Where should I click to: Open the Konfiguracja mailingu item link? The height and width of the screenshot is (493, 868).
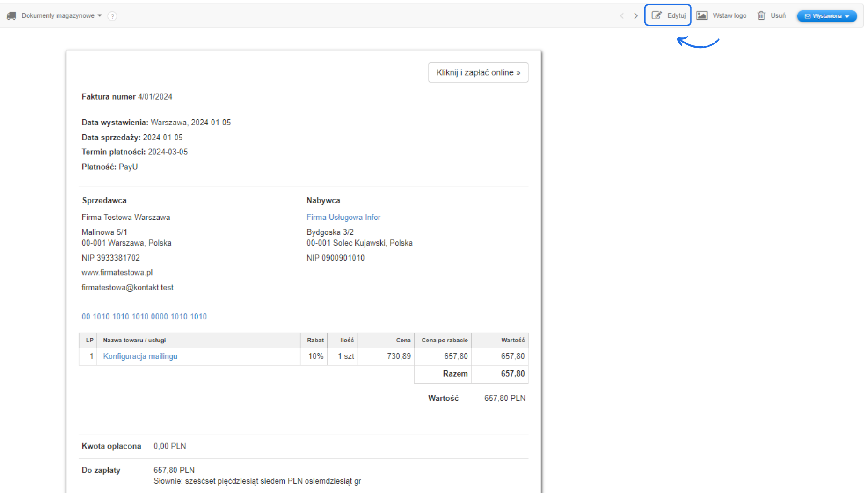[x=140, y=356]
